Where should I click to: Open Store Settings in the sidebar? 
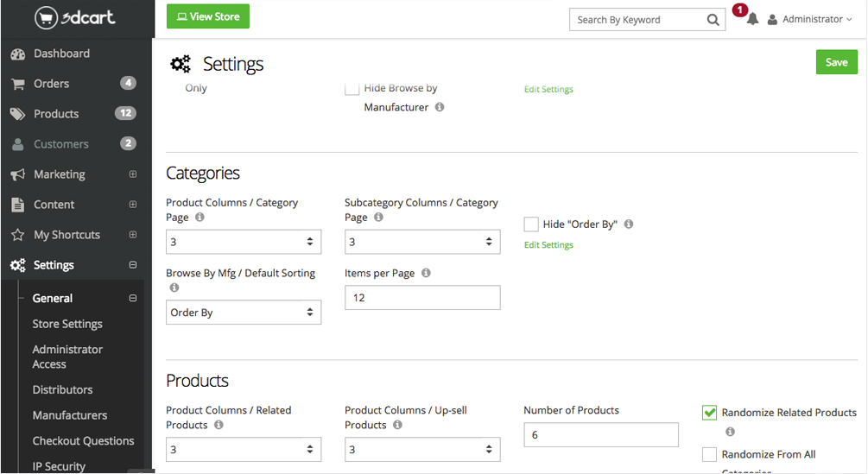67,324
